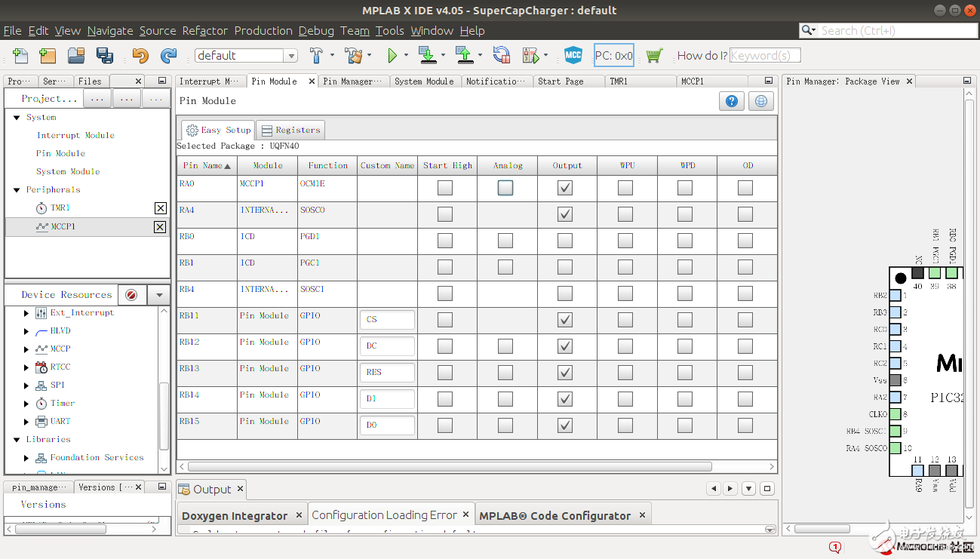
Task: Expand the SPI node in Device Resources
Action: [x=27, y=385]
